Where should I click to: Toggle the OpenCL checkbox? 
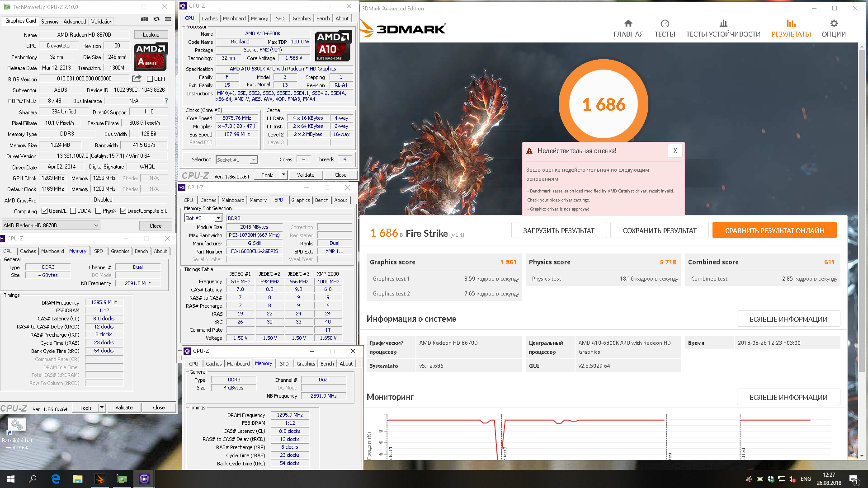point(44,211)
